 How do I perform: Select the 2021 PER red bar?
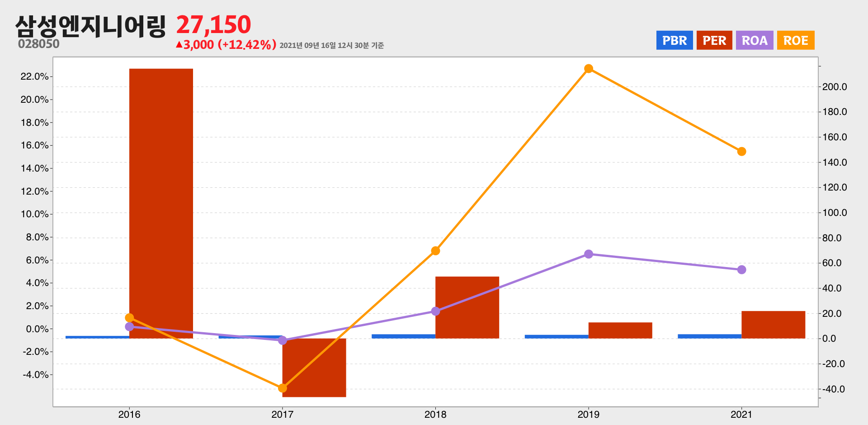coord(773,325)
